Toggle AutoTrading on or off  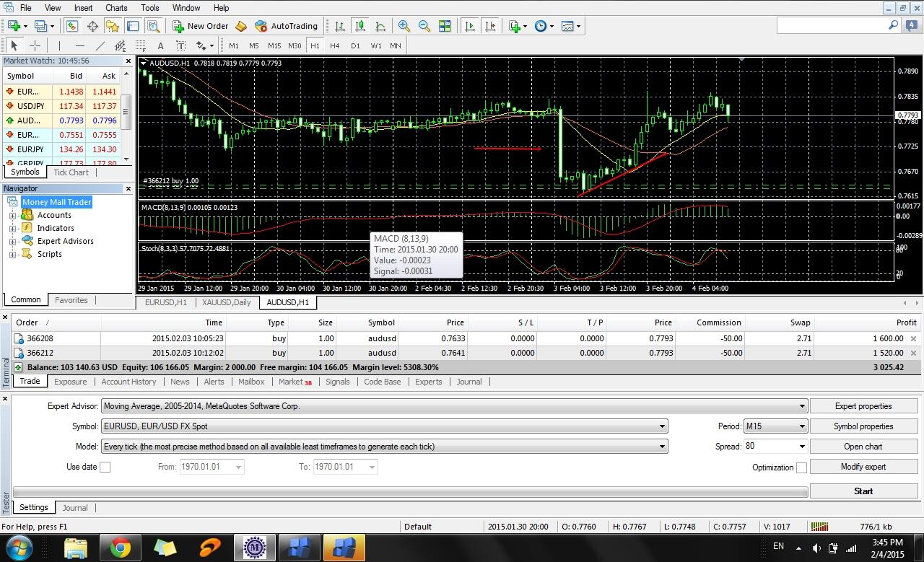287,26
